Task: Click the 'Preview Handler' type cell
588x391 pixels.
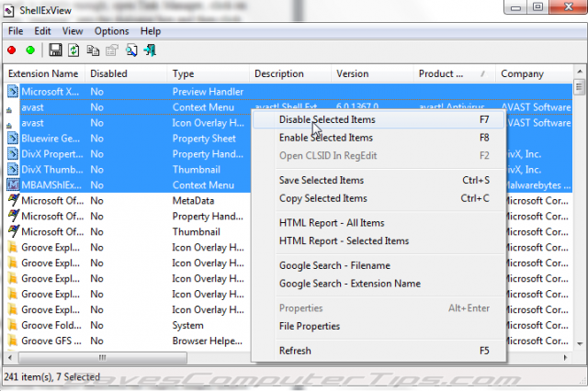Action: 208,92
